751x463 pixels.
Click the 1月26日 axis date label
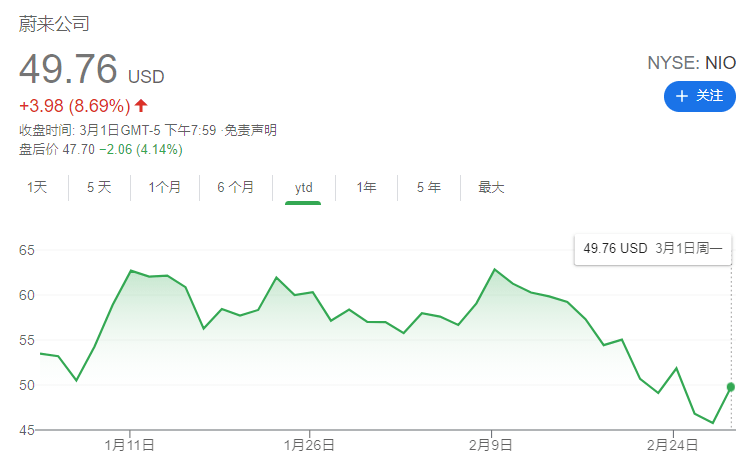click(x=309, y=445)
